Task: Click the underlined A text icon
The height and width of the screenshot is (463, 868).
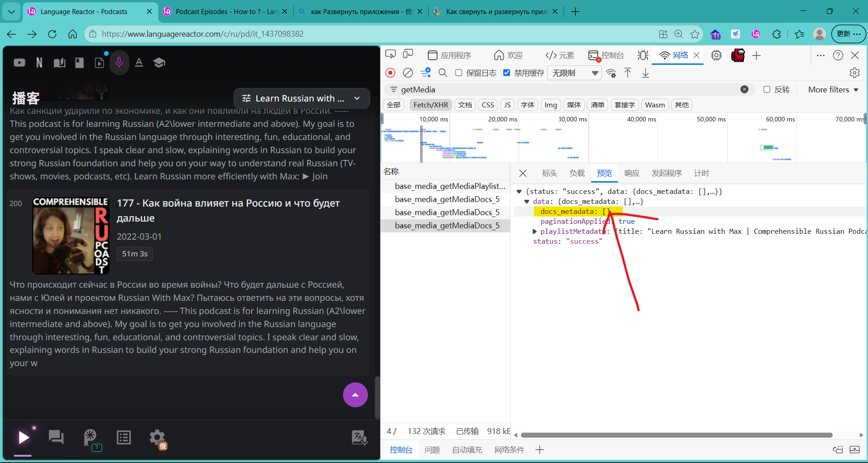Action: (139, 63)
